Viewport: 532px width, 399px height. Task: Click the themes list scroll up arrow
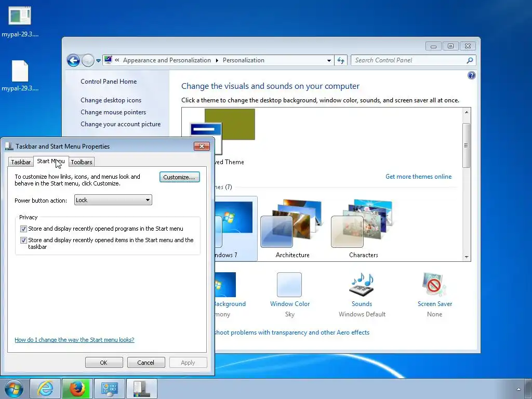[467, 112]
